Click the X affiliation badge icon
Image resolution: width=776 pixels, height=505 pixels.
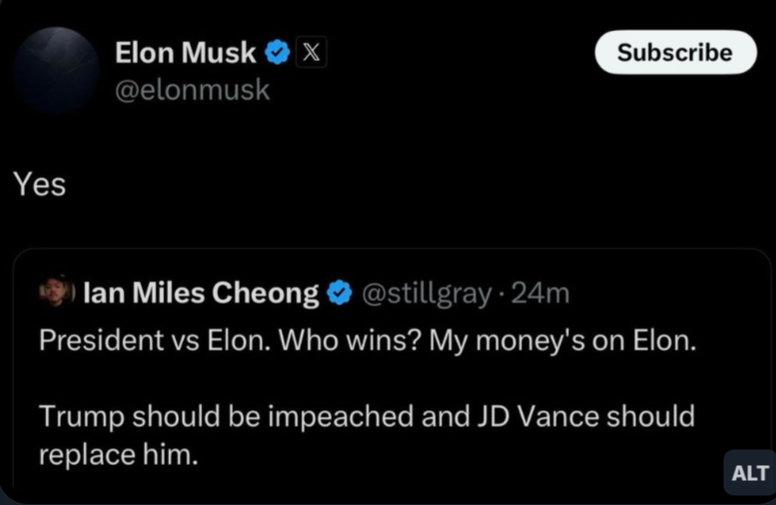coord(310,52)
